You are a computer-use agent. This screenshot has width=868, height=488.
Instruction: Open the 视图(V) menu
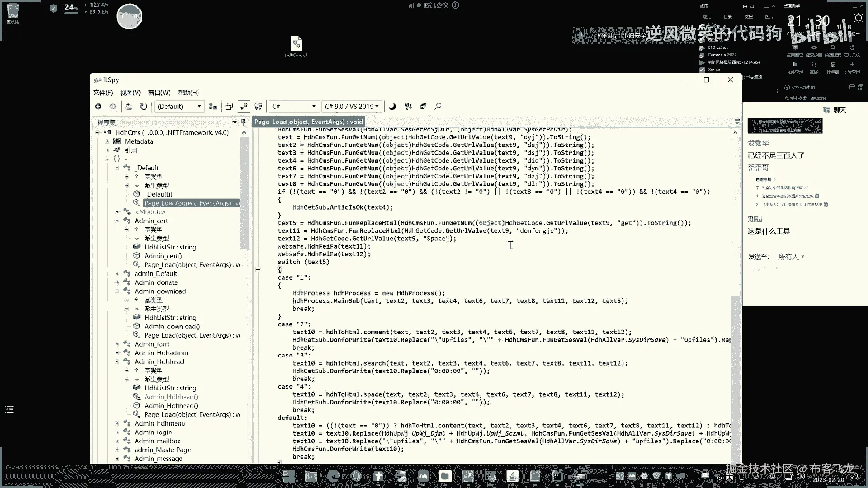(x=130, y=93)
